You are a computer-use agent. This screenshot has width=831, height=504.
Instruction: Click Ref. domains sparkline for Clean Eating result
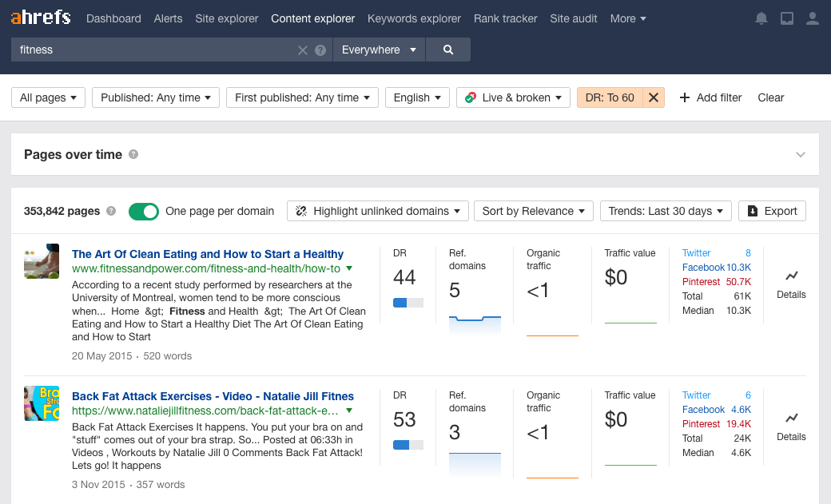click(475, 324)
